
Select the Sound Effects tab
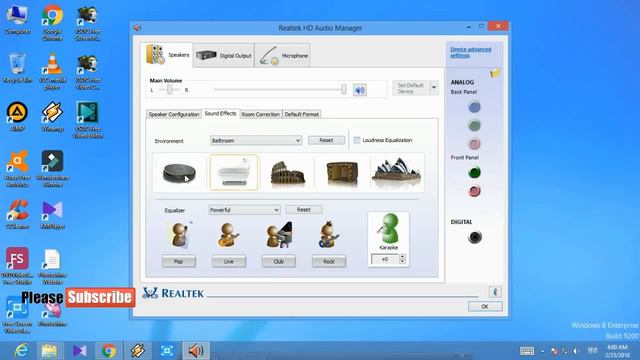(x=220, y=113)
